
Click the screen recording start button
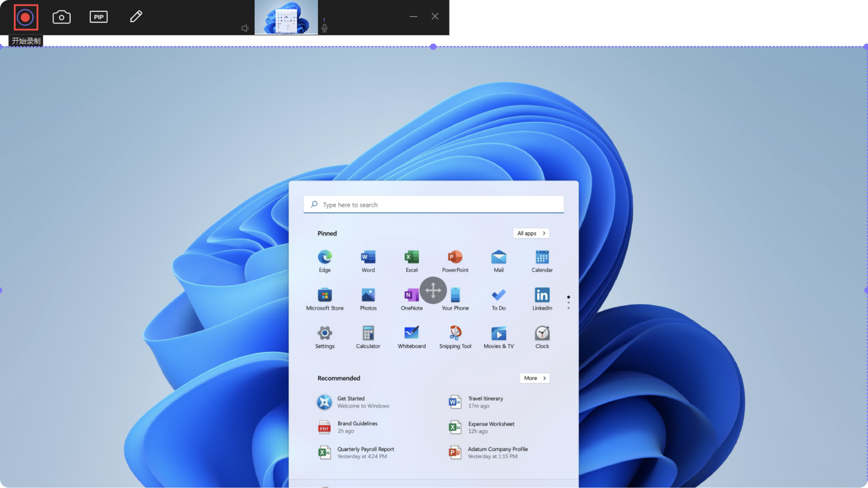pos(25,17)
